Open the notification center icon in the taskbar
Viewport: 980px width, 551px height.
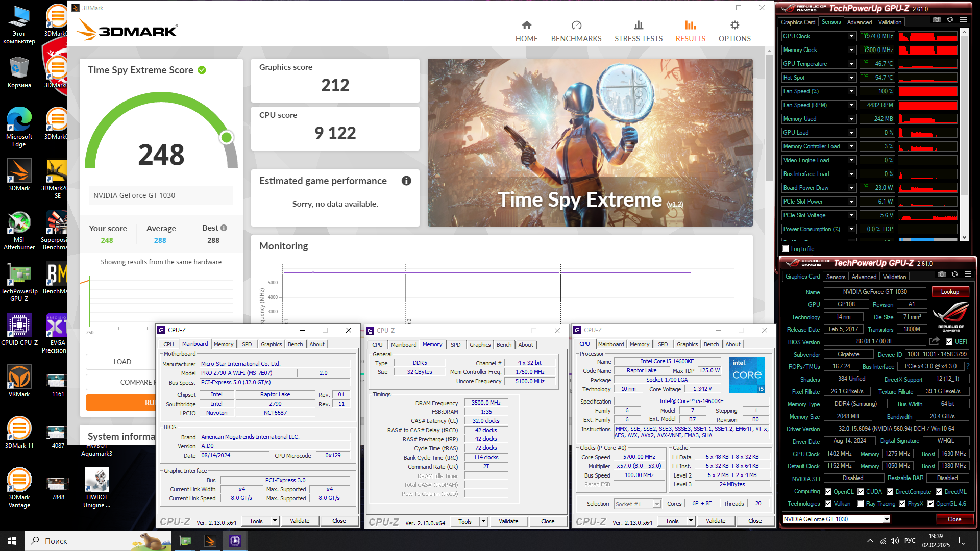click(963, 541)
